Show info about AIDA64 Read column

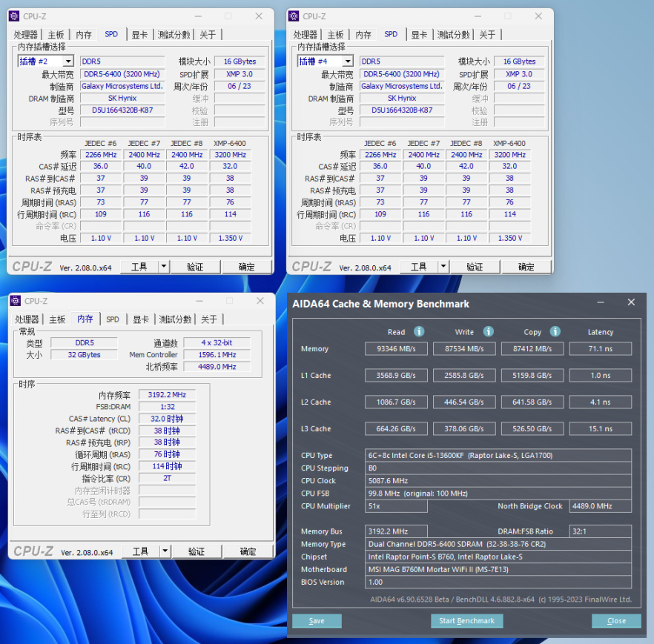419,331
